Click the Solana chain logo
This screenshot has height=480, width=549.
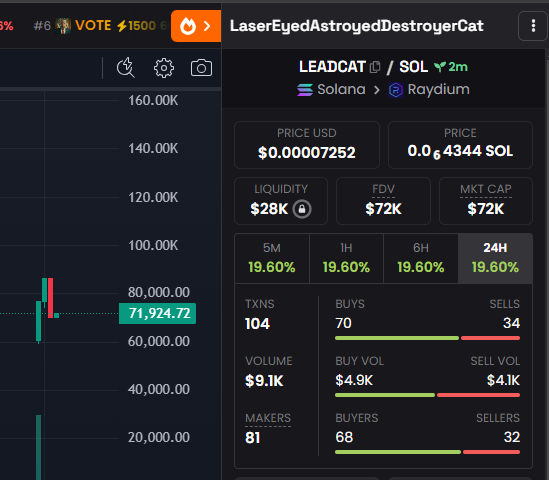tap(305, 90)
